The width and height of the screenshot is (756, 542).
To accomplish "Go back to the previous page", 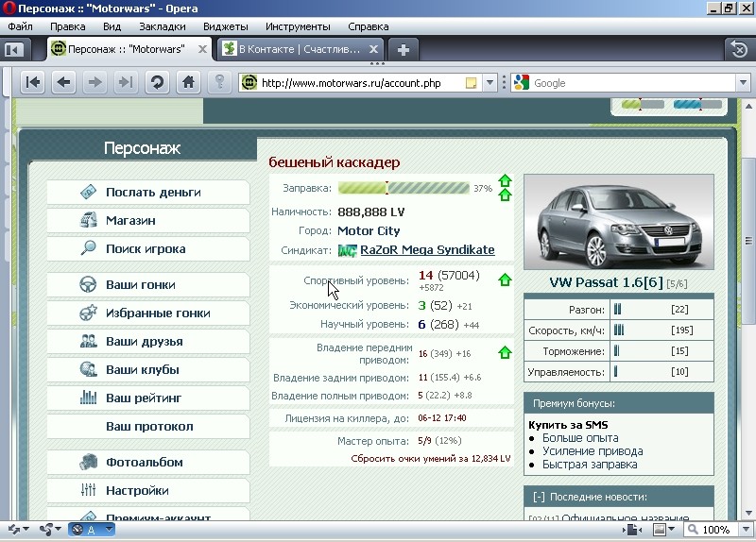I will [x=63, y=82].
